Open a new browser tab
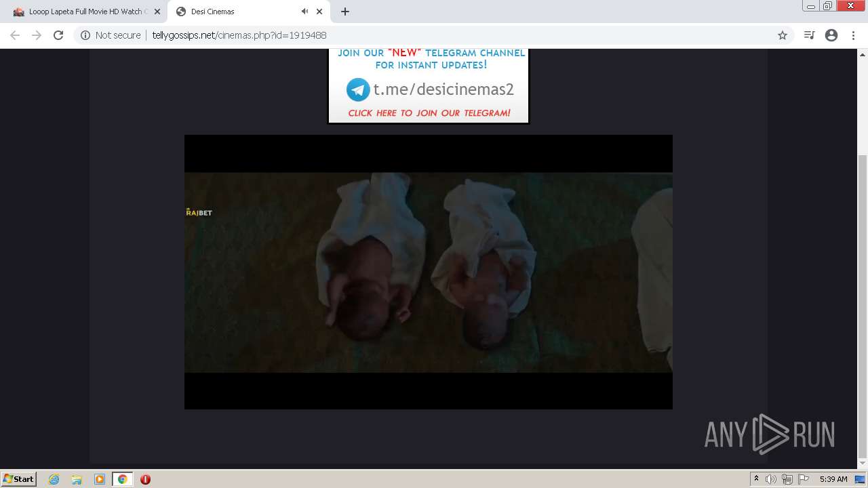 pos(345,12)
